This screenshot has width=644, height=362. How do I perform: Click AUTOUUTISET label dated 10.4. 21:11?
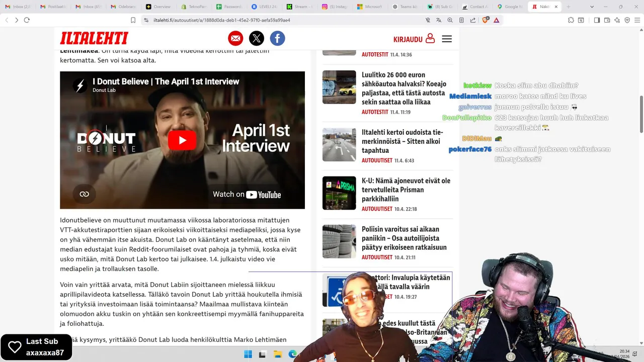point(377,257)
